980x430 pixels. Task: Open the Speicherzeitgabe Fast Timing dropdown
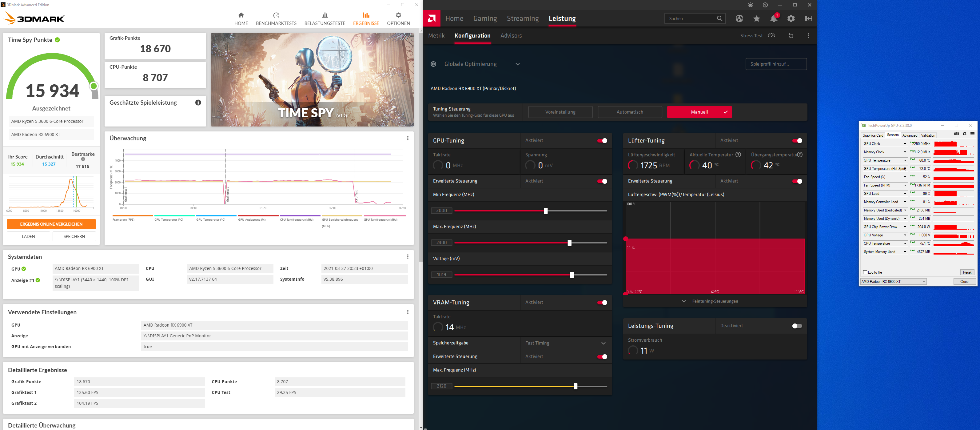point(604,343)
